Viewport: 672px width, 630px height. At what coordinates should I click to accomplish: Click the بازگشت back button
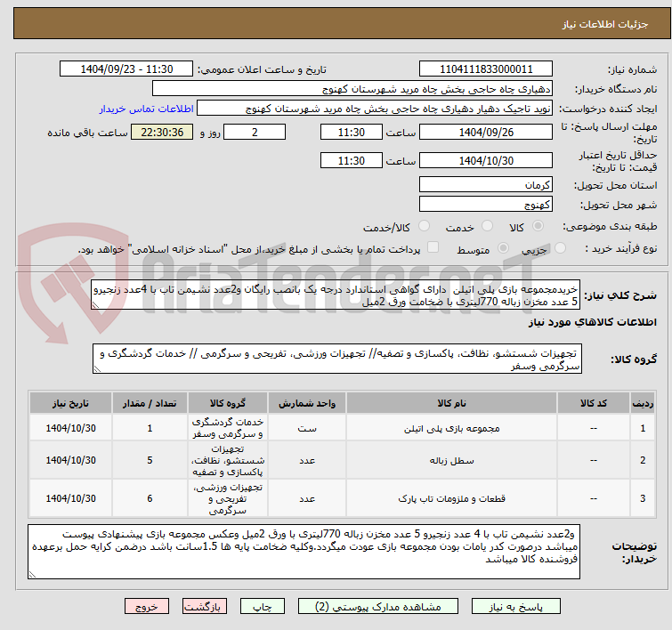pyautogui.click(x=205, y=607)
